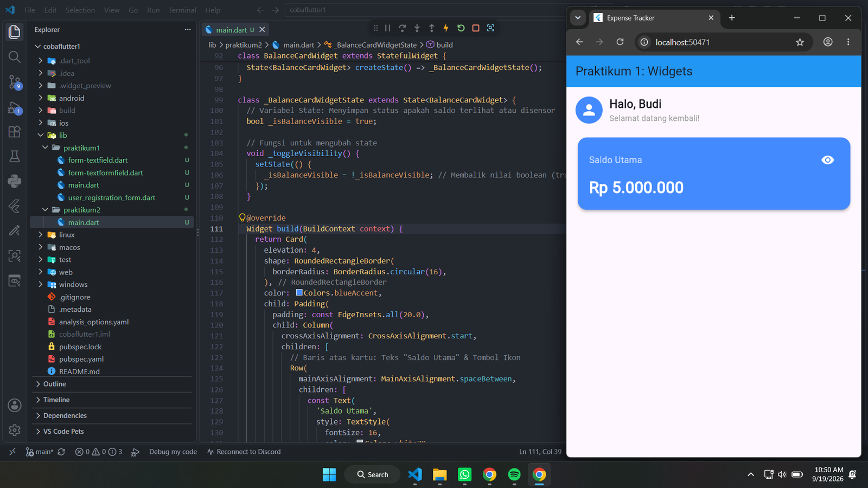The height and width of the screenshot is (488, 868).
Task: Click Debug my code in status bar
Action: tap(173, 452)
